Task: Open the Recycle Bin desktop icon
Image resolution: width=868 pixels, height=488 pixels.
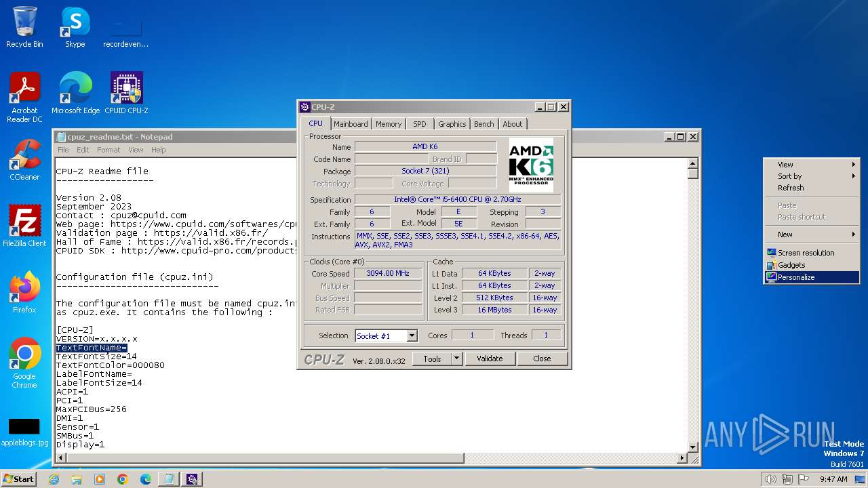Action: 24,27
